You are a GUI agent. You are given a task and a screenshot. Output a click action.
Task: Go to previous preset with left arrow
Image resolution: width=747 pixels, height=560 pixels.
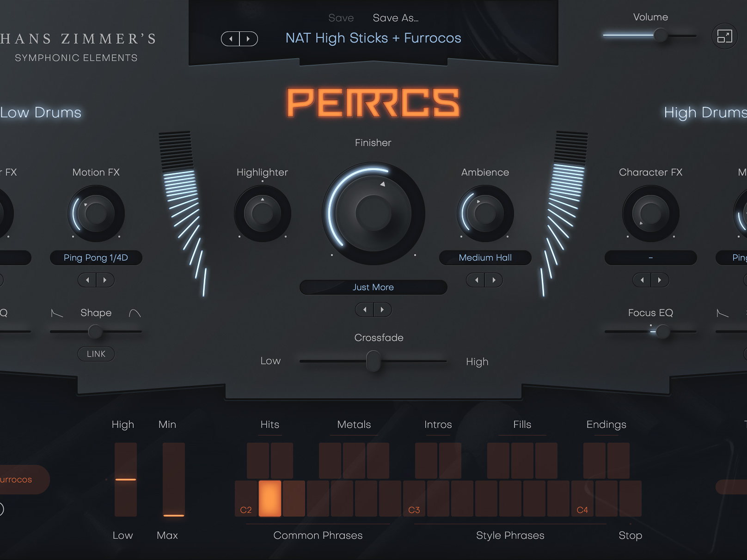(231, 39)
